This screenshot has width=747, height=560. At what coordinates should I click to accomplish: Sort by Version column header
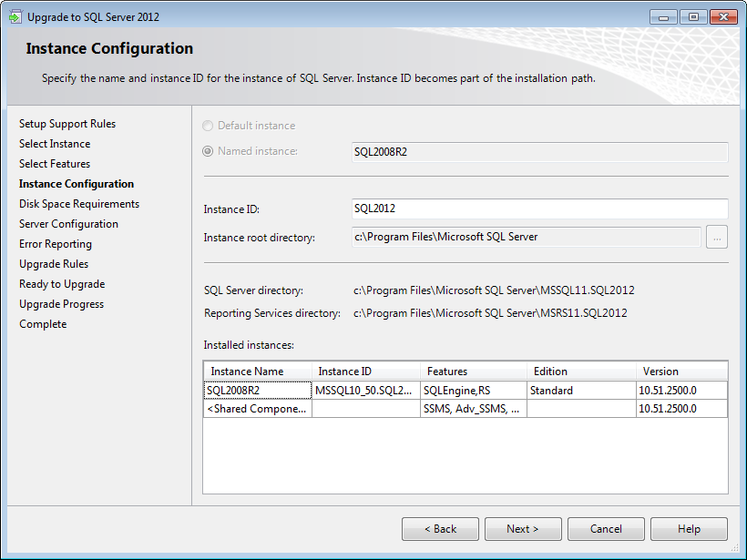681,372
